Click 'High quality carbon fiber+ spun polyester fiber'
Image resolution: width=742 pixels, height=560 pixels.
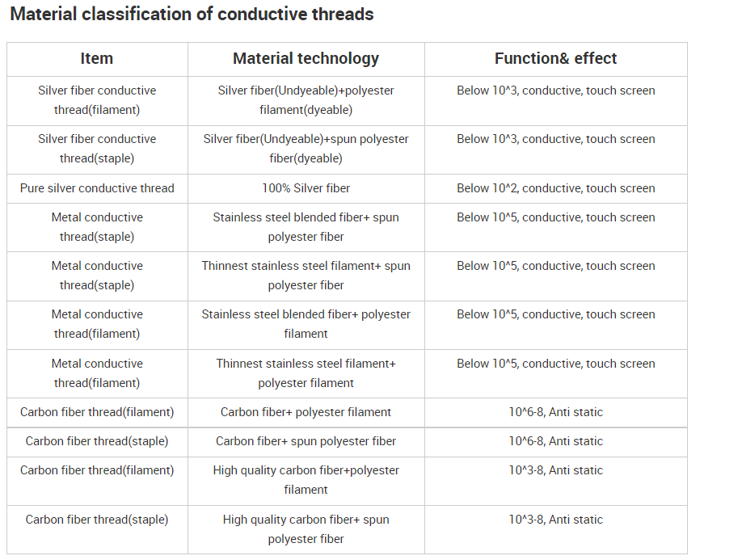tap(306, 529)
